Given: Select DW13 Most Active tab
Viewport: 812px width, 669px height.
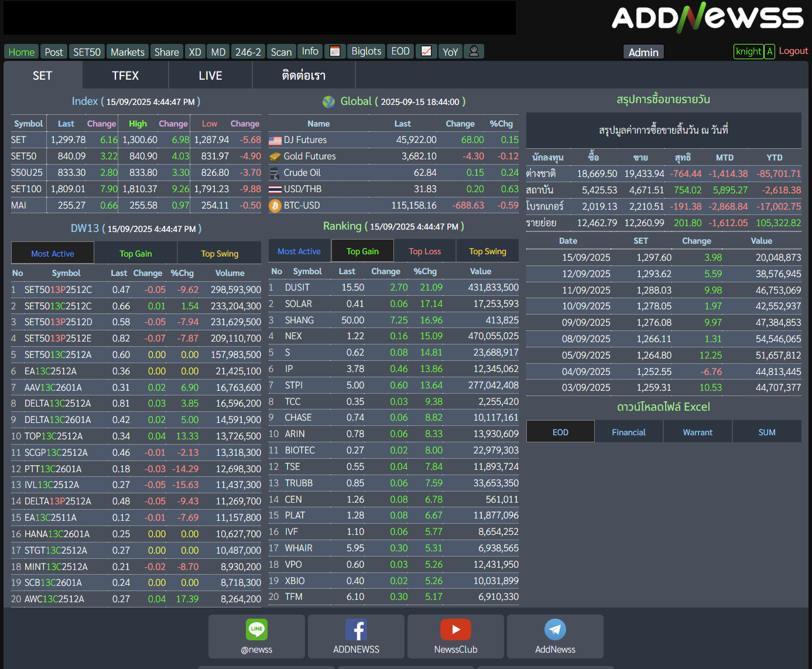Looking at the screenshot, I should coord(53,253).
